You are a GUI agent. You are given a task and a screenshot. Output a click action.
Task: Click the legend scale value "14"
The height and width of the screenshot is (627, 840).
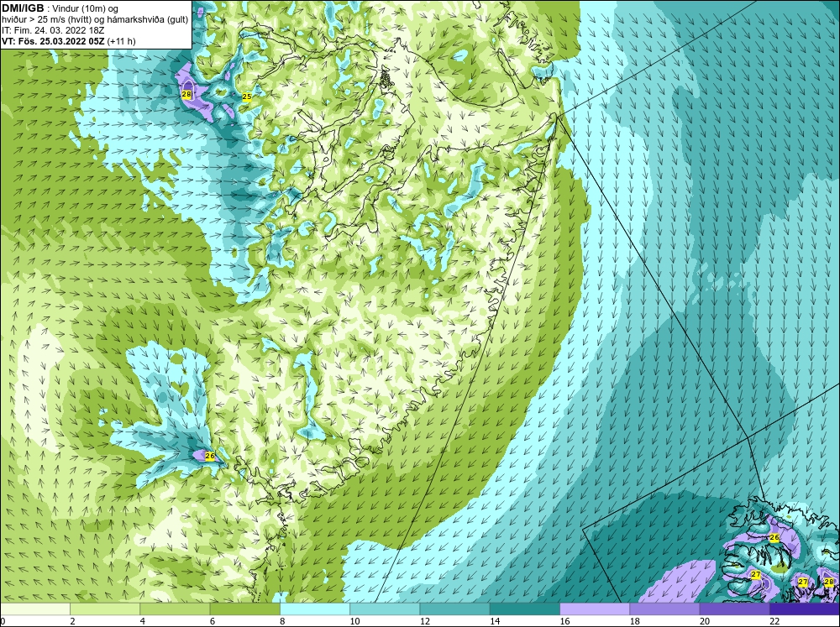click(495, 621)
